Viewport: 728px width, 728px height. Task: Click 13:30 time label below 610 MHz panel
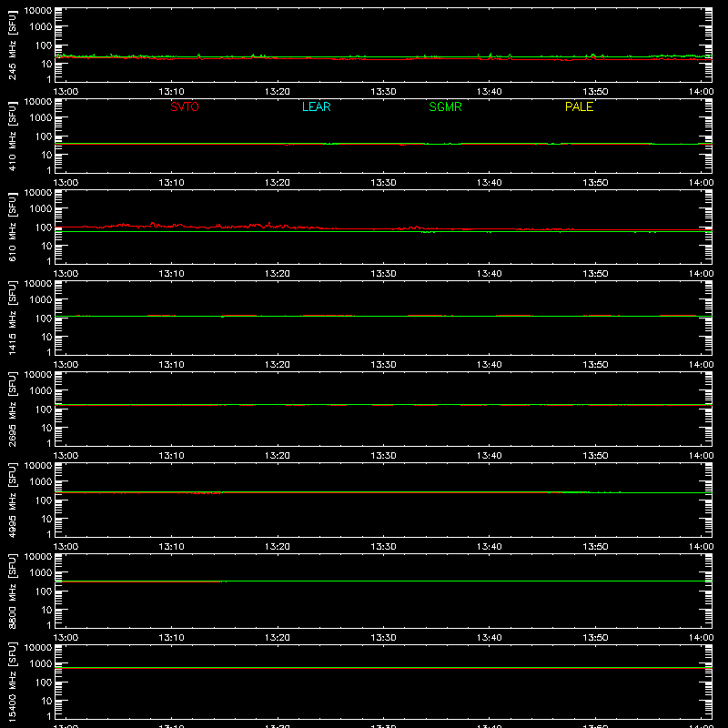point(383,274)
